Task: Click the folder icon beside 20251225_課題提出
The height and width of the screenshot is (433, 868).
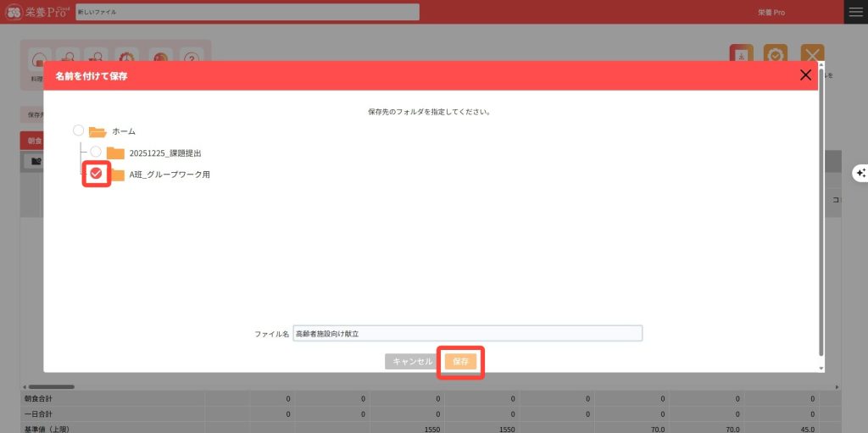Action: [115, 153]
